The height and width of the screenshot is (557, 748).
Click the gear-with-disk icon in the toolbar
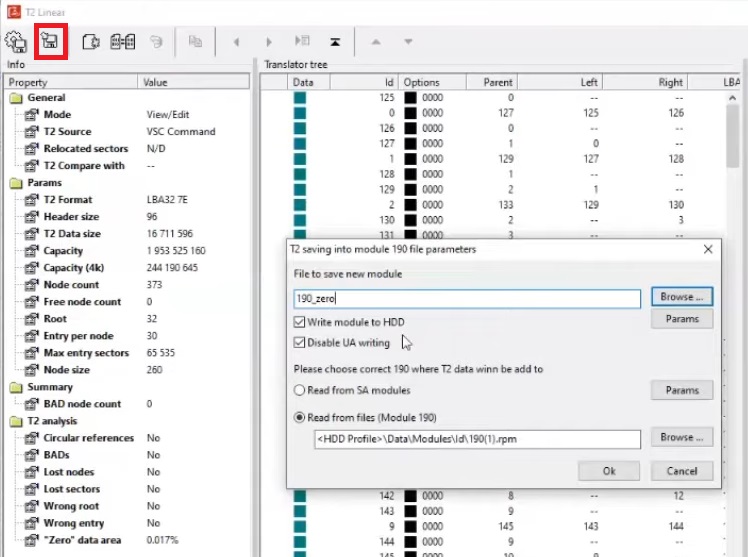click(x=16, y=42)
